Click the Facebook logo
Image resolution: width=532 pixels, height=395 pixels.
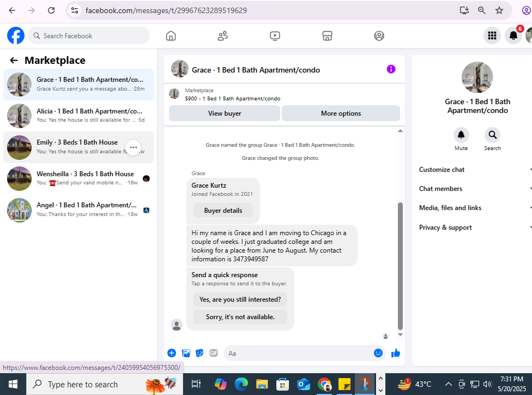coord(16,35)
